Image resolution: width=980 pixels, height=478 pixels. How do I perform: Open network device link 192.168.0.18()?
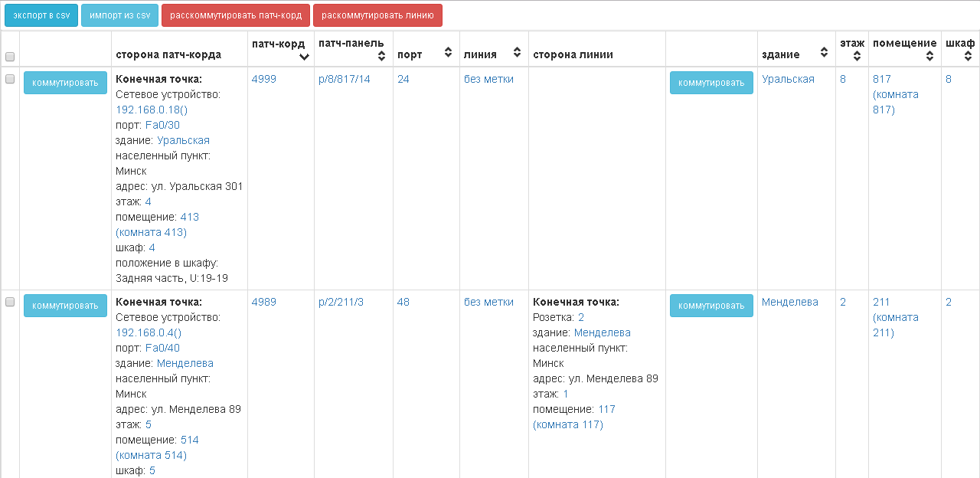point(152,110)
